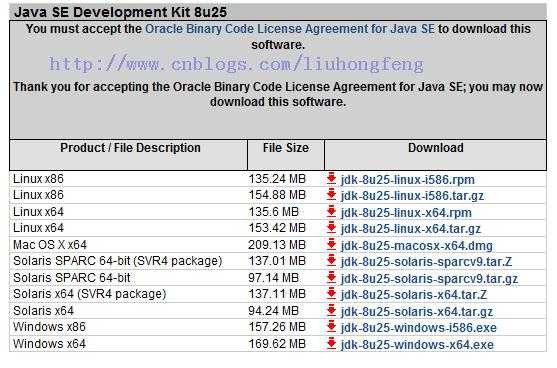Download jdk-8u25-linux-i586.tar.gz link
Screen dimensions: 557x368
pyautogui.click(x=412, y=196)
